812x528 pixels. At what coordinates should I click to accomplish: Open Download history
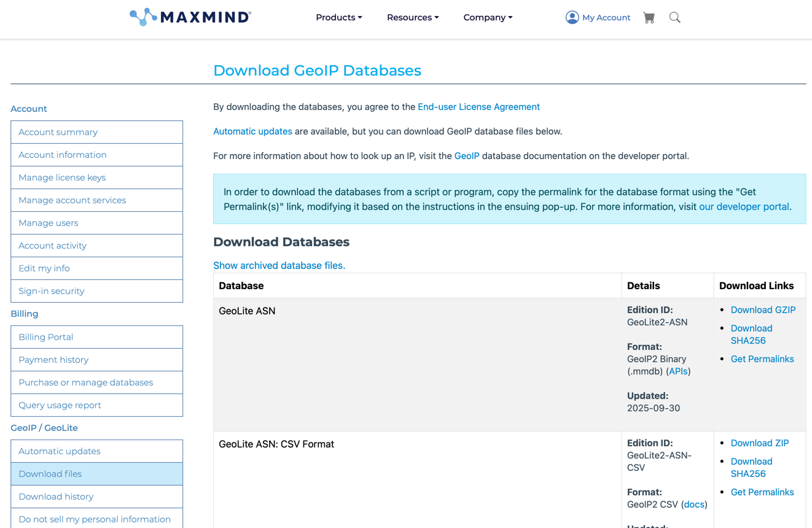tap(96, 497)
